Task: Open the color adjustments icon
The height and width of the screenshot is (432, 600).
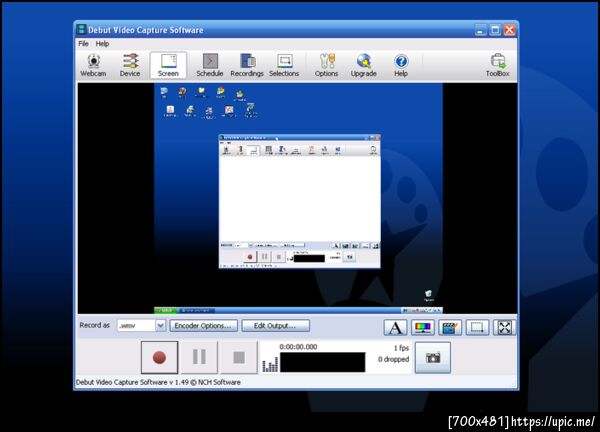Action: 422,328
